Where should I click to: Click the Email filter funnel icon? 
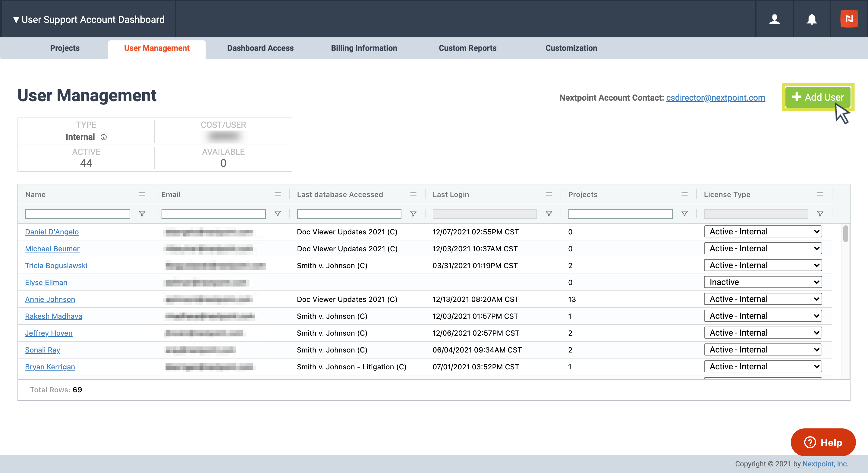278,214
